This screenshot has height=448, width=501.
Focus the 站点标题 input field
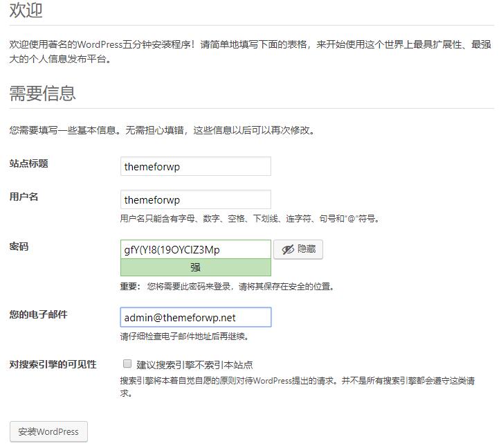tap(195, 166)
